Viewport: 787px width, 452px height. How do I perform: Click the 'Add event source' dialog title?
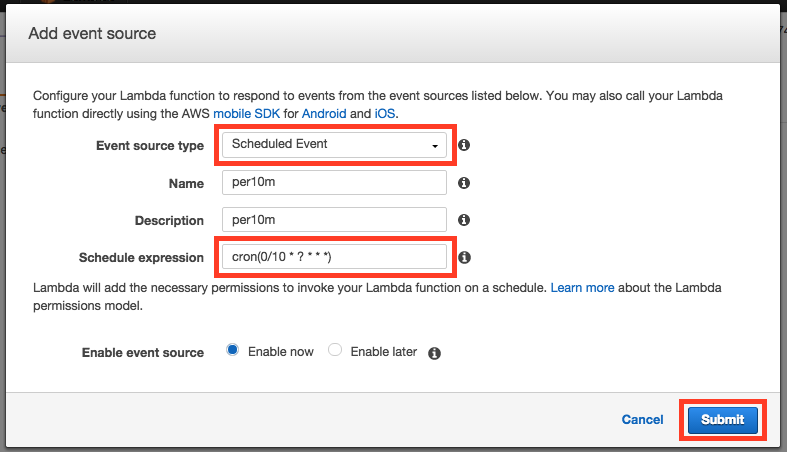point(92,34)
